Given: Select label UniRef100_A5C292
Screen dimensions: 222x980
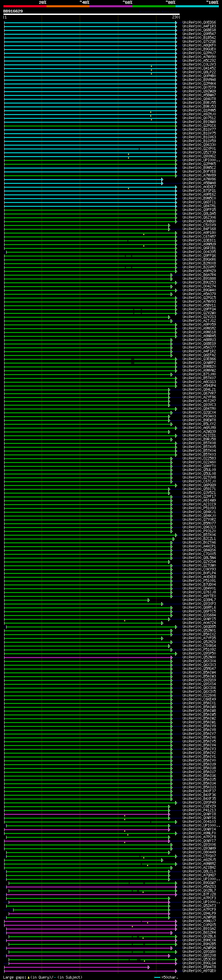Looking at the screenshot, I should click(x=199, y=60).
